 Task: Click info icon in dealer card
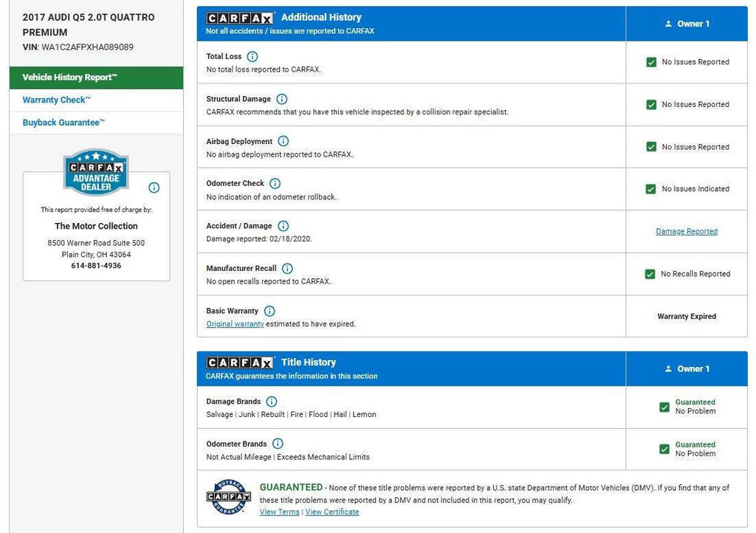(154, 188)
